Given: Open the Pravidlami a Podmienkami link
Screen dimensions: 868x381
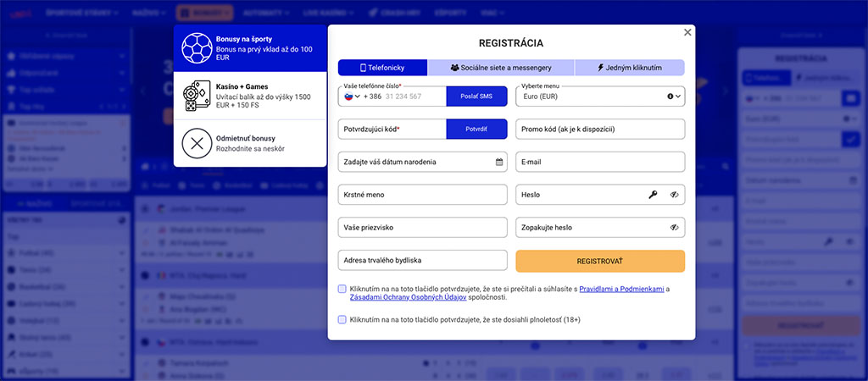Looking at the screenshot, I should click(x=621, y=289).
